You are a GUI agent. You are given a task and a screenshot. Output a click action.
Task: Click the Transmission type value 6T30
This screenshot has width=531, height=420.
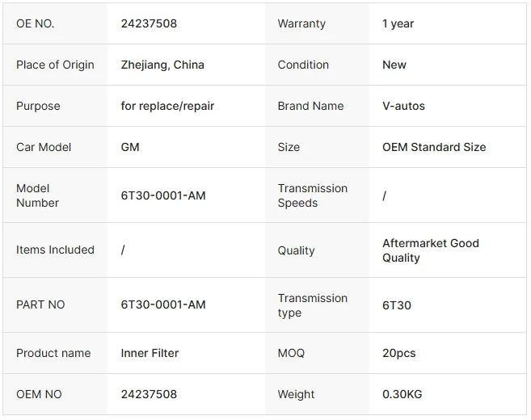pos(397,305)
